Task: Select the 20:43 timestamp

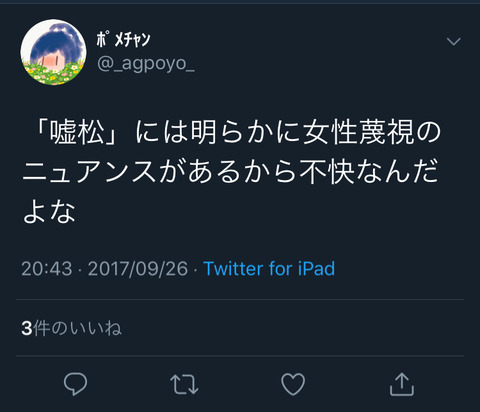Action: coord(47,269)
